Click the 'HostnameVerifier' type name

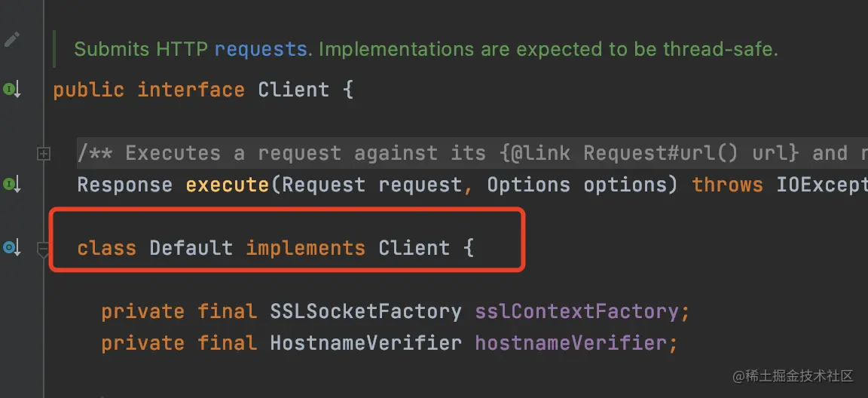(x=366, y=343)
